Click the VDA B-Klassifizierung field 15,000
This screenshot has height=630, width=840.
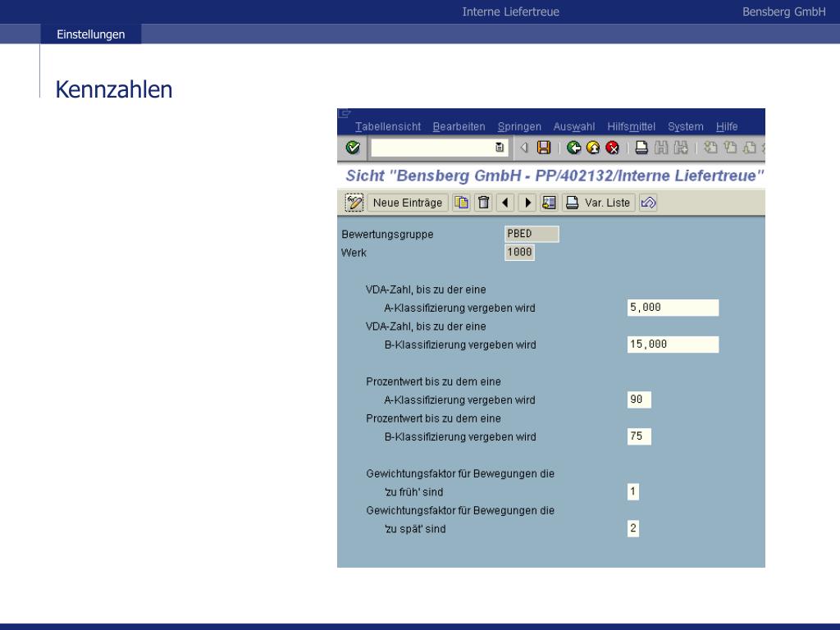pyautogui.click(x=673, y=345)
